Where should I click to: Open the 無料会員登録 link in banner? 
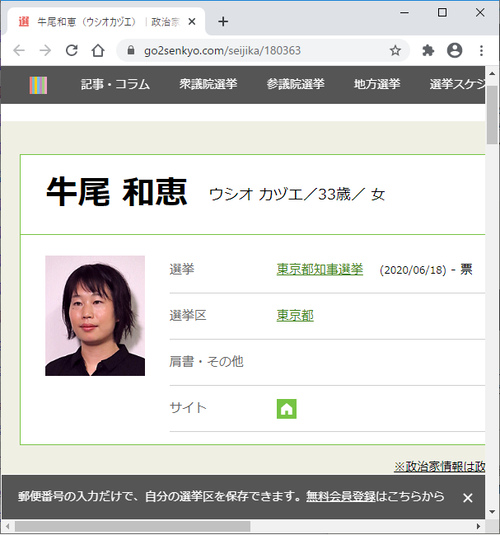(x=340, y=496)
